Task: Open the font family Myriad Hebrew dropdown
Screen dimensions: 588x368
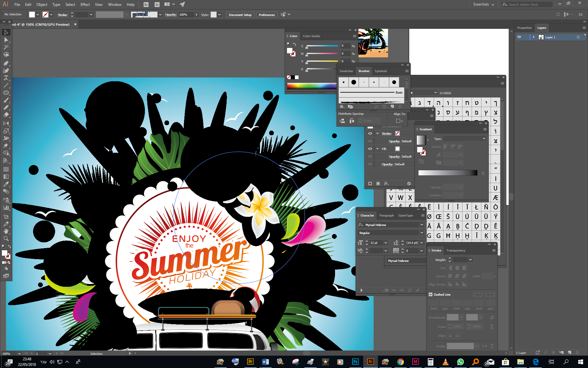Action: click(422, 225)
